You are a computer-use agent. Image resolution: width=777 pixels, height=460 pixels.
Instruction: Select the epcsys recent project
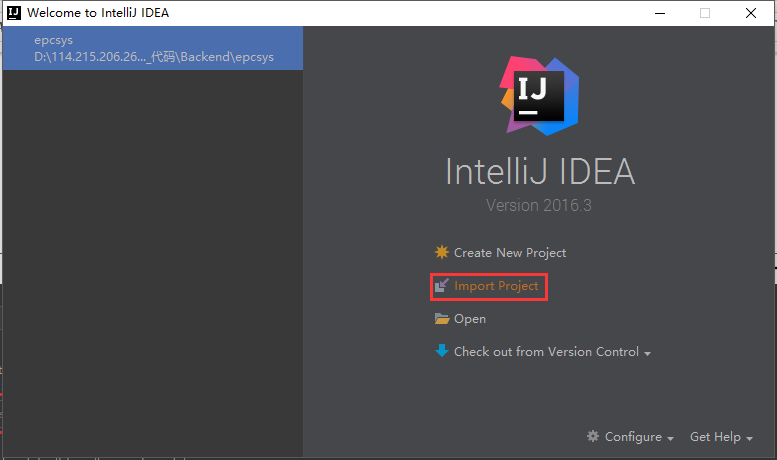point(54,41)
